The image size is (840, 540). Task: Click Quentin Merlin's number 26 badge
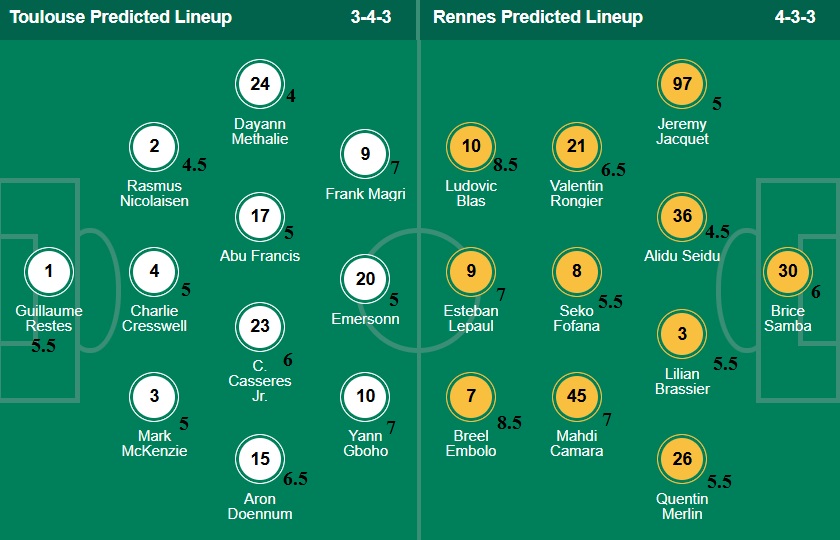click(682, 459)
